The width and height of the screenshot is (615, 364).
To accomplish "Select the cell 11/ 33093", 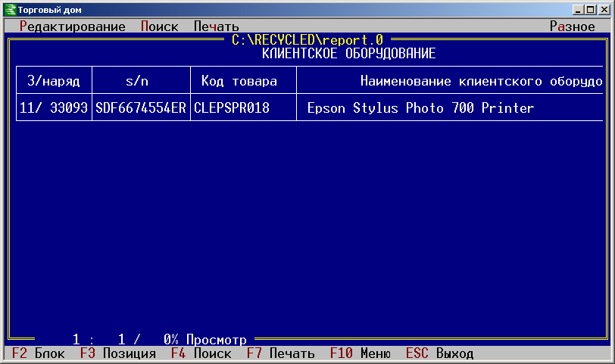I will (54, 107).
